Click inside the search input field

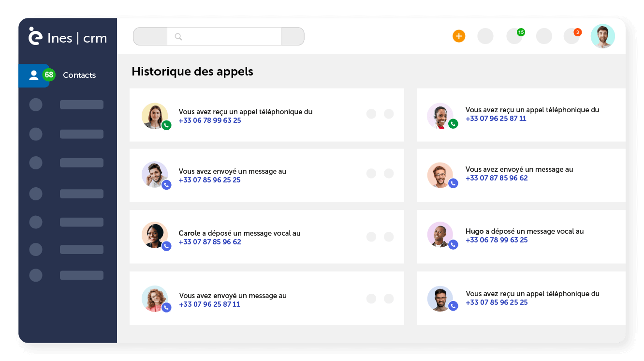click(225, 36)
